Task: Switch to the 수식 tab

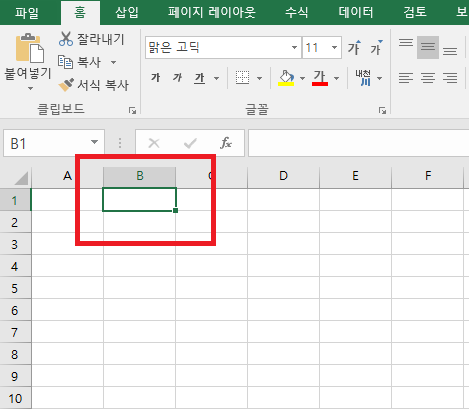Action: point(296,13)
